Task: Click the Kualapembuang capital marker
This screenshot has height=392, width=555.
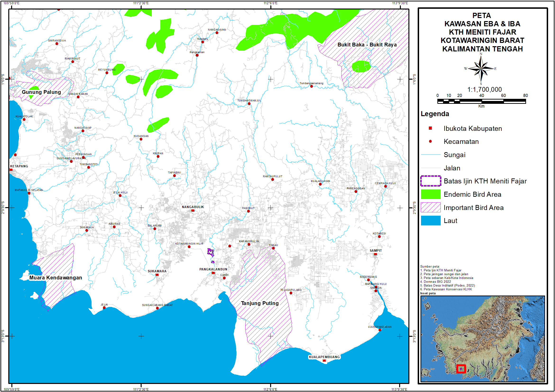Action: (x=324, y=360)
